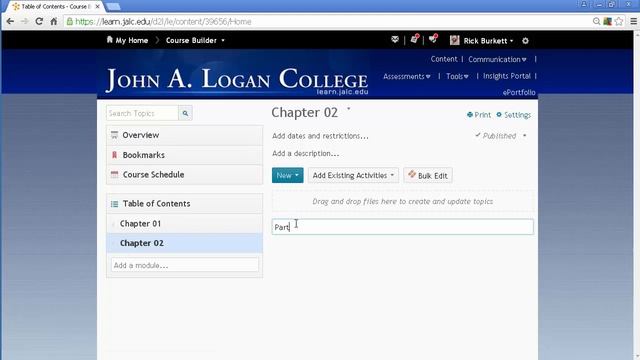
Task: Open Add Existing Activities dropdown
Action: 353,176
